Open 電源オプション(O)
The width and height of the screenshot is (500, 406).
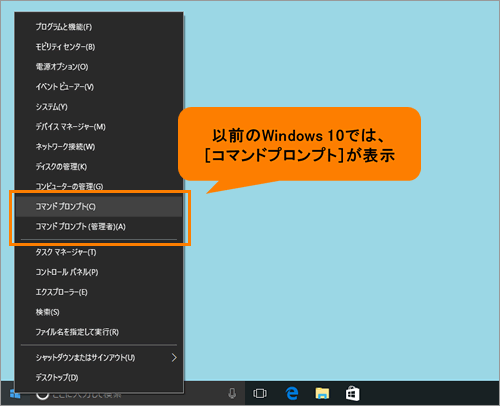click(99, 67)
